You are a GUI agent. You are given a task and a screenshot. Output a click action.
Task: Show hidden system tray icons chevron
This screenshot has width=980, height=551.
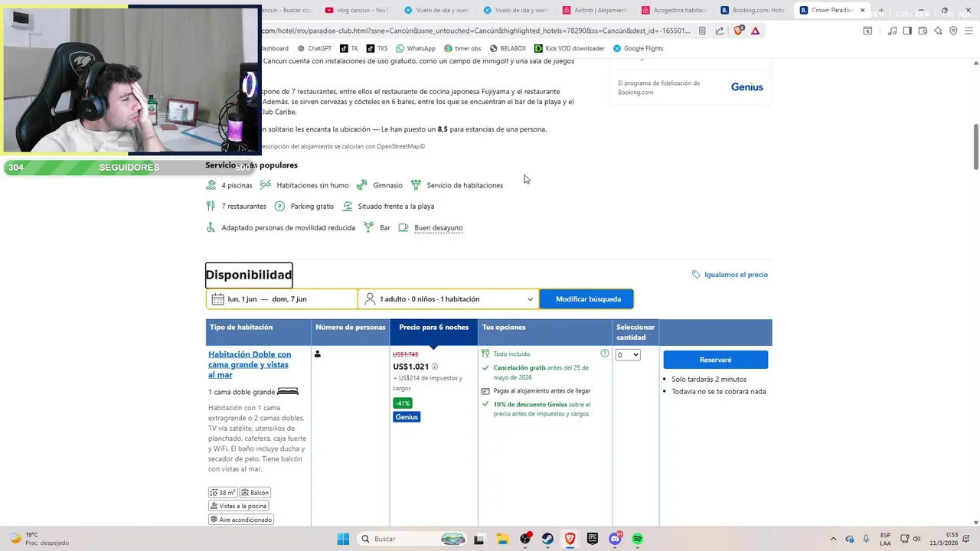[x=834, y=539]
